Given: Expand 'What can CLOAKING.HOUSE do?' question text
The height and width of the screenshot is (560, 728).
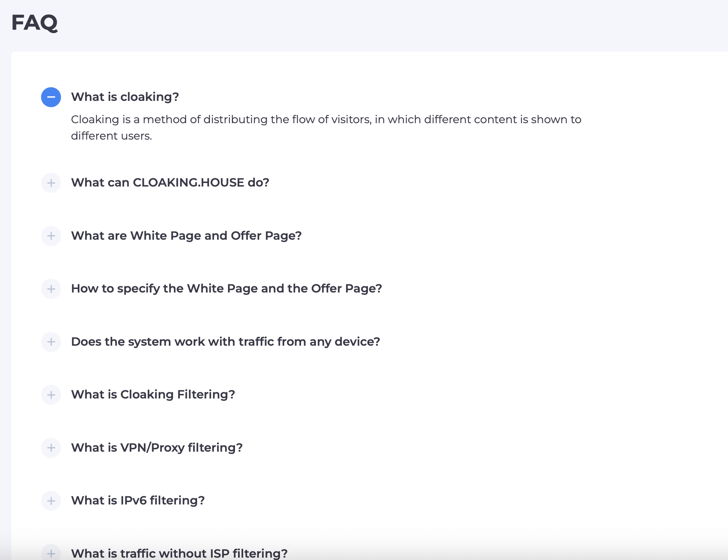Looking at the screenshot, I should tap(170, 183).
